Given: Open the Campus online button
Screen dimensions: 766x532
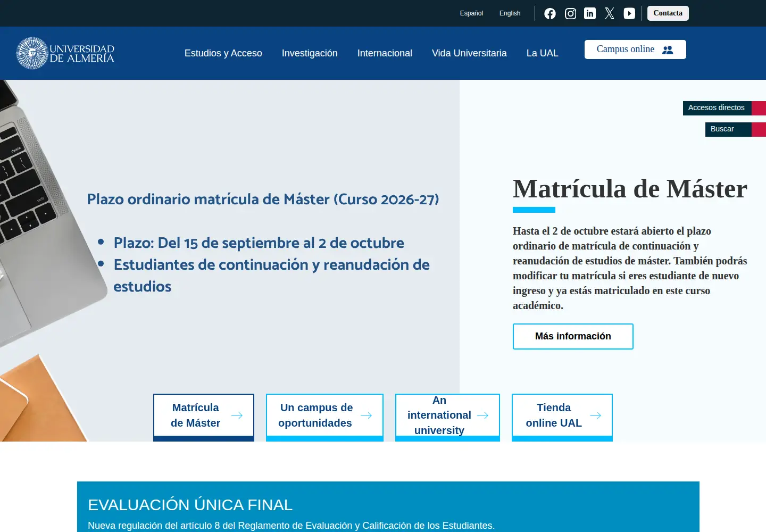Looking at the screenshot, I should tap(635, 49).
